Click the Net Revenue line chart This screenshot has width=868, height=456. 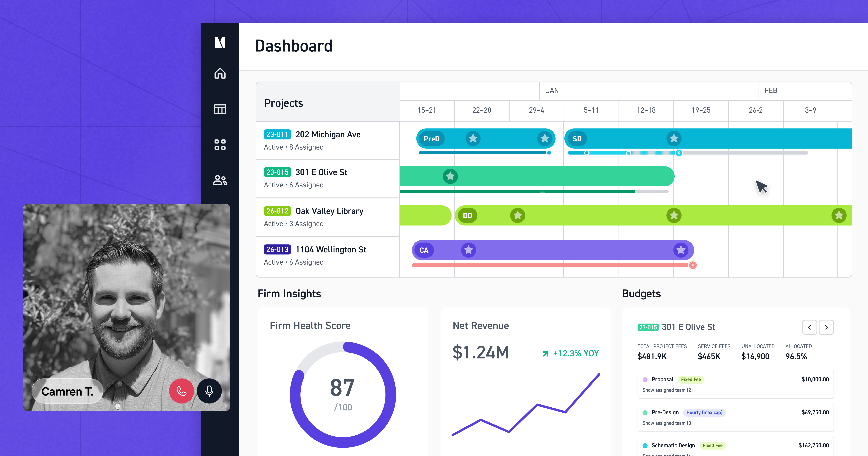[x=526, y=404]
